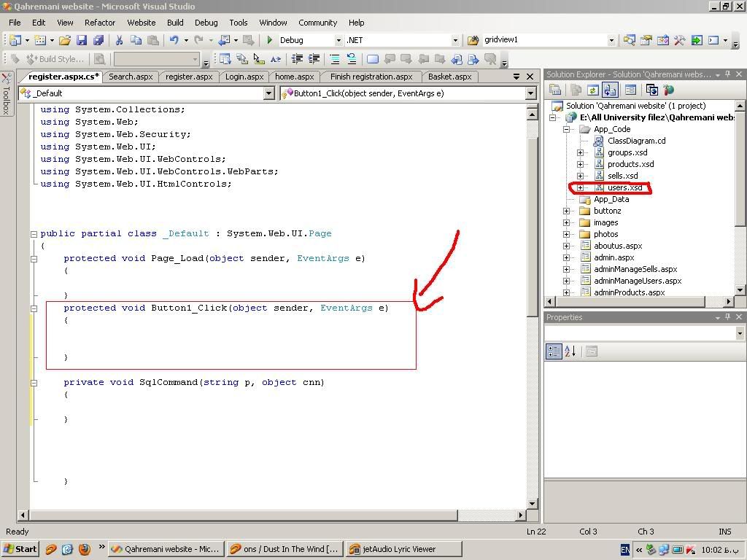Image resolution: width=747 pixels, height=560 pixels.
Task: Open the Refactor menu
Action: pos(100,23)
